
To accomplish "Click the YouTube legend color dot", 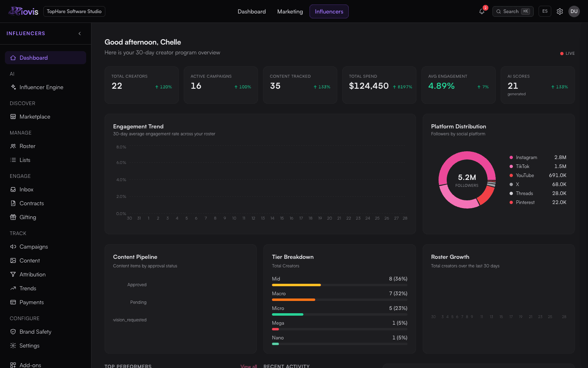I will 511,175.
